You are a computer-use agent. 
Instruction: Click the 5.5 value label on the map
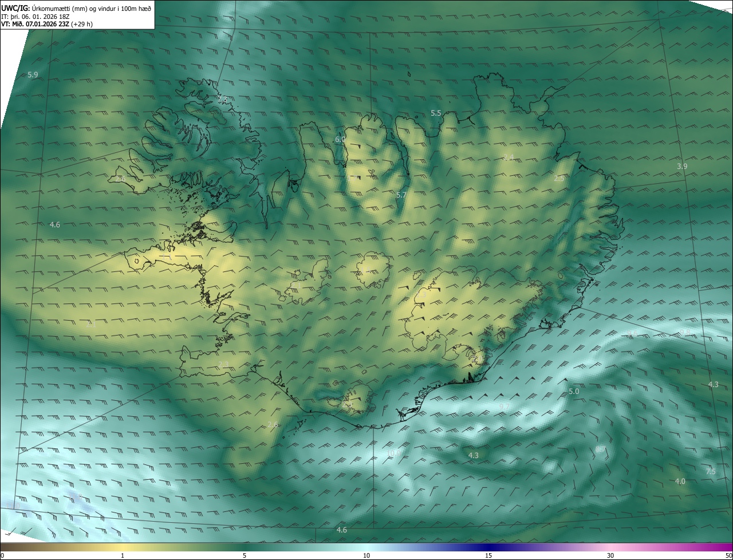click(436, 113)
